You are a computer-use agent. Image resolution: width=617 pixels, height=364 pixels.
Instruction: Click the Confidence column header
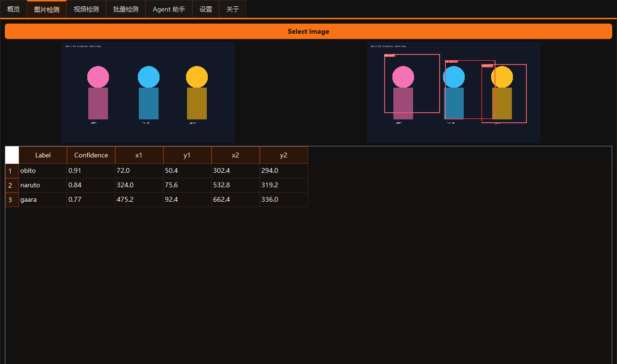pos(91,155)
